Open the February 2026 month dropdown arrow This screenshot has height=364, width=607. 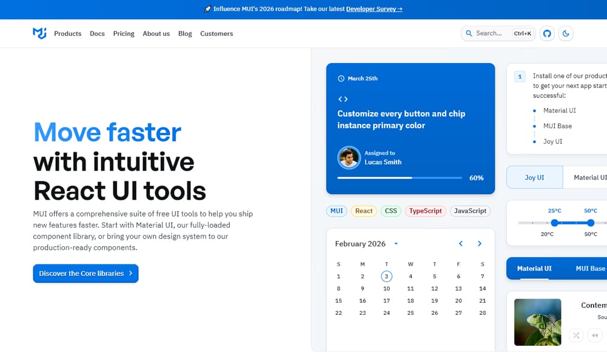[x=396, y=244]
